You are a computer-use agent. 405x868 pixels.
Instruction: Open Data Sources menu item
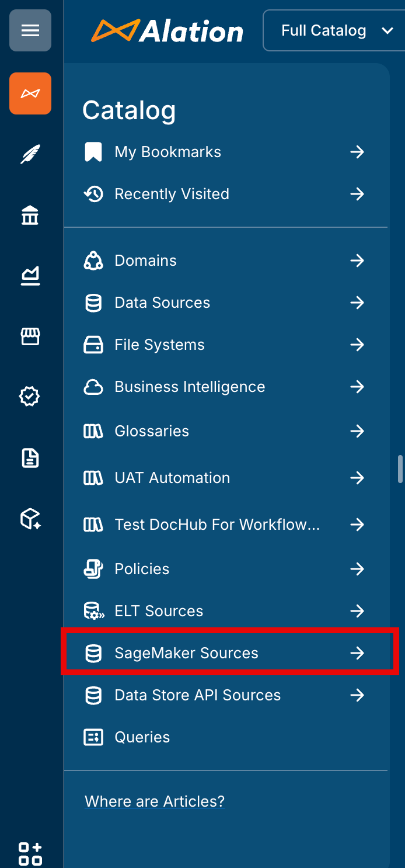162,303
